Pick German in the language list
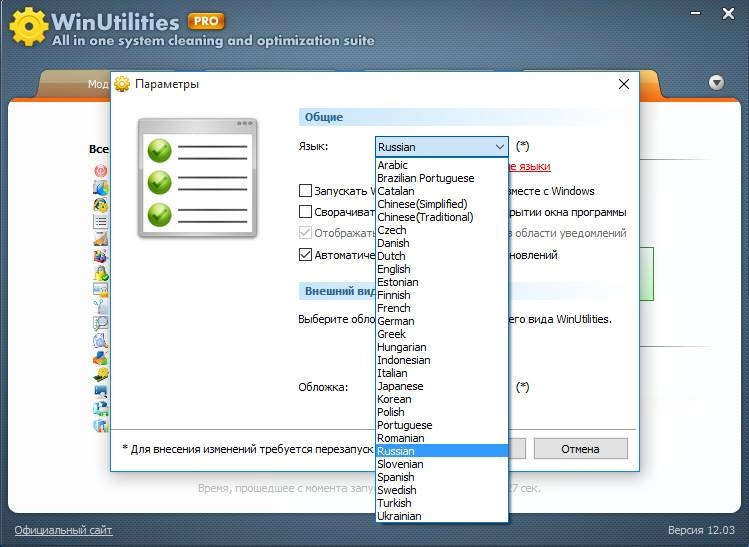The width and height of the screenshot is (749, 547). pos(441,321)
